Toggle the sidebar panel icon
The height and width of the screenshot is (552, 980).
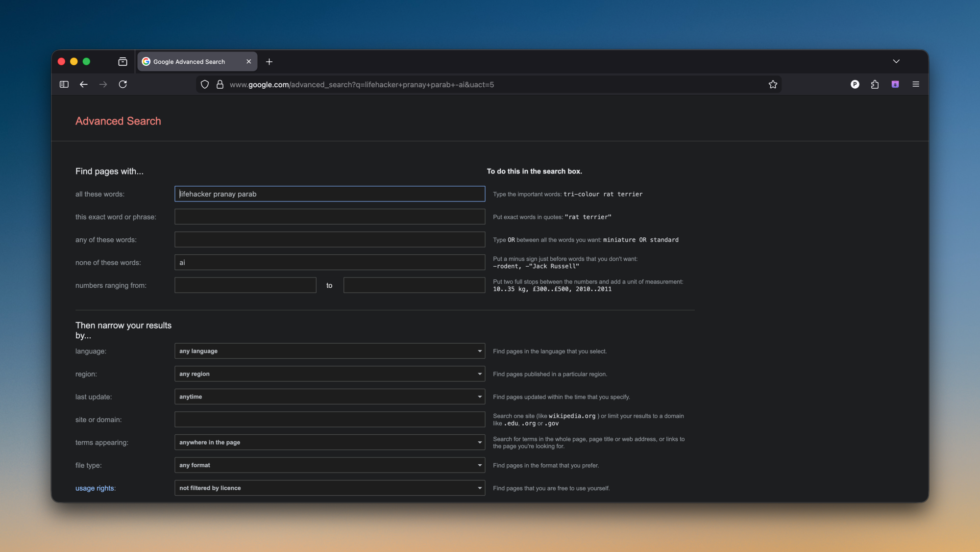(64, 84)
